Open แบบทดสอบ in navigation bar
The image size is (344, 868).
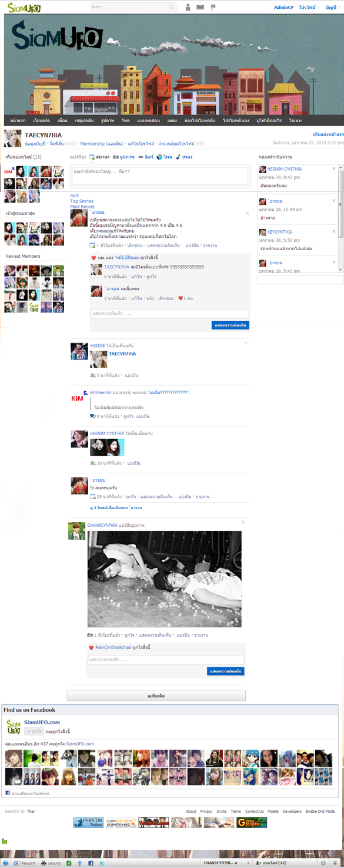pos(148,120)
